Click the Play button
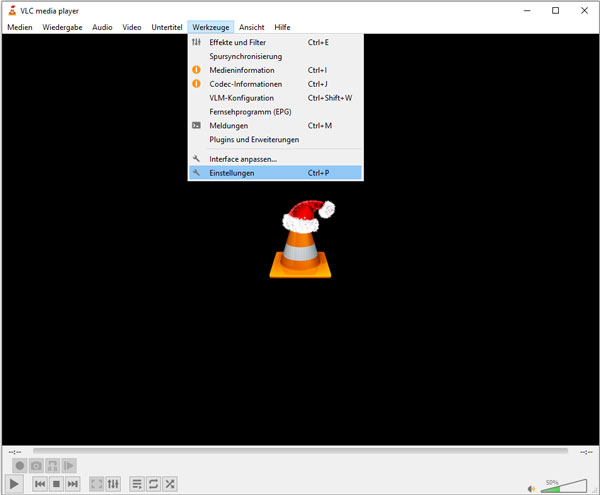Screen dimensions: 600x495 [14, 484]
